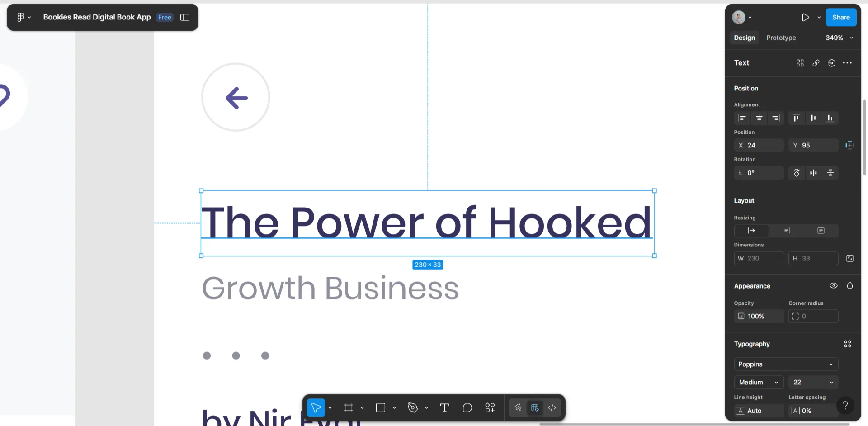Switch to Dev Mode
Image resolution: width=868 pixels, height=426 pixels.
coord(552,407)
